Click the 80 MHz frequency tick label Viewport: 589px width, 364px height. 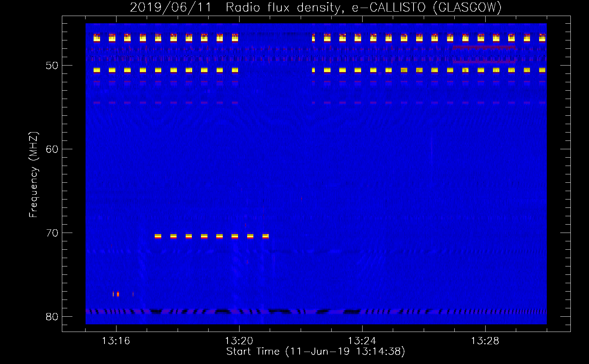[x=52, y=317]
